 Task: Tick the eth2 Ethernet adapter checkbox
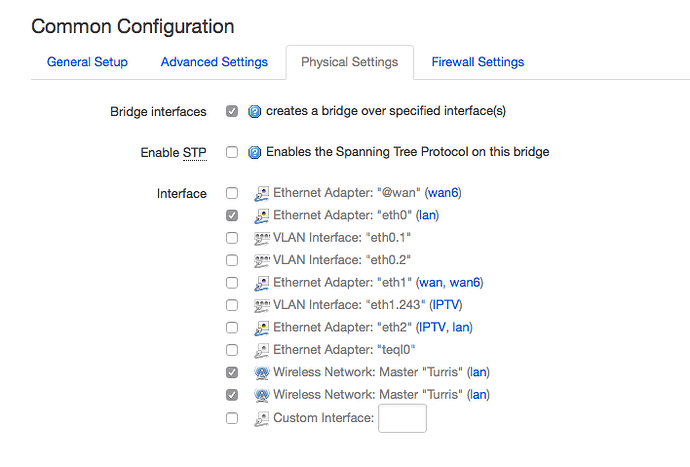pyautogui.click(x=232, y=328)
